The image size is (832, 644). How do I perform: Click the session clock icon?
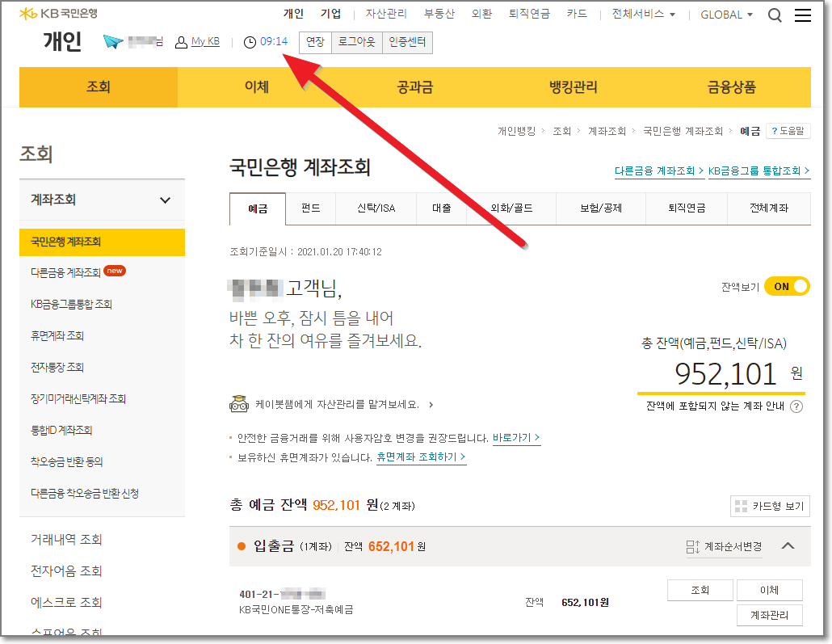coord(250,42)
